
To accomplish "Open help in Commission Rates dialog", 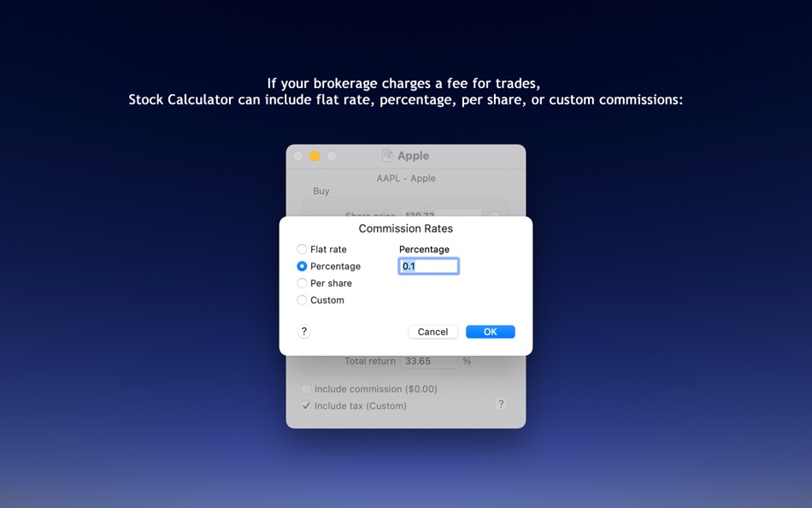I will 304,332.
